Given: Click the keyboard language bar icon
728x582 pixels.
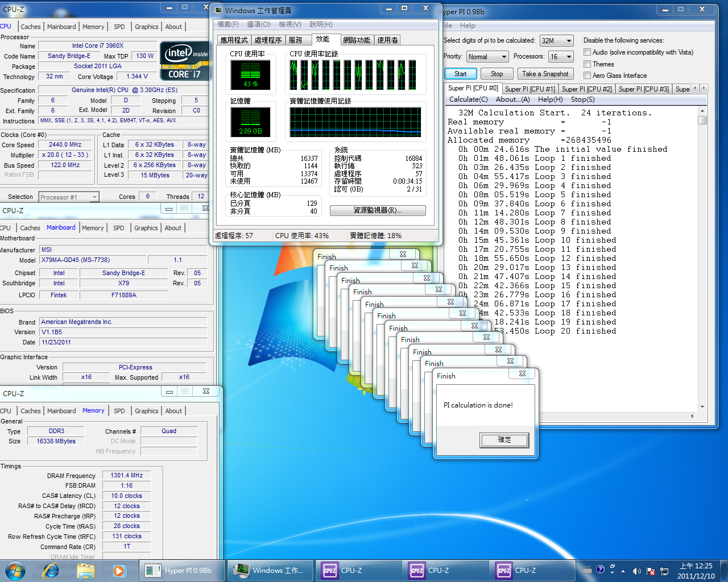Looking at the screenshot, I should coord(588,571).
